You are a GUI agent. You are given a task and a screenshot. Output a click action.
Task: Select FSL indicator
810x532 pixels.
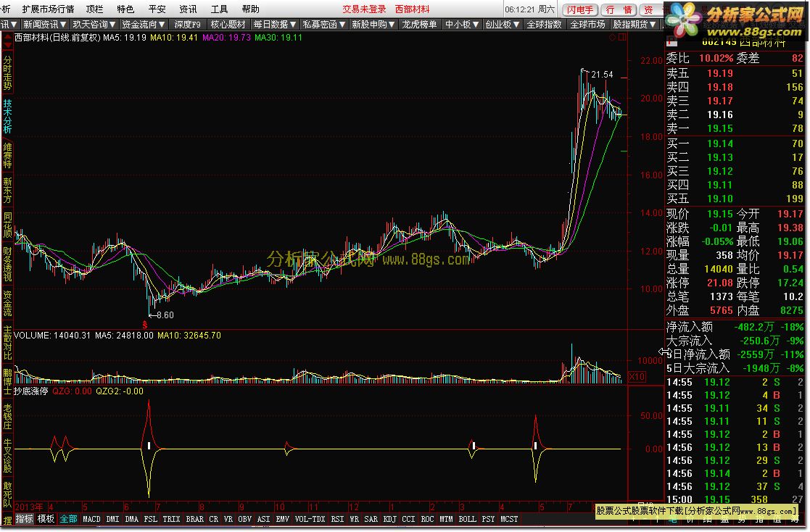150,518
